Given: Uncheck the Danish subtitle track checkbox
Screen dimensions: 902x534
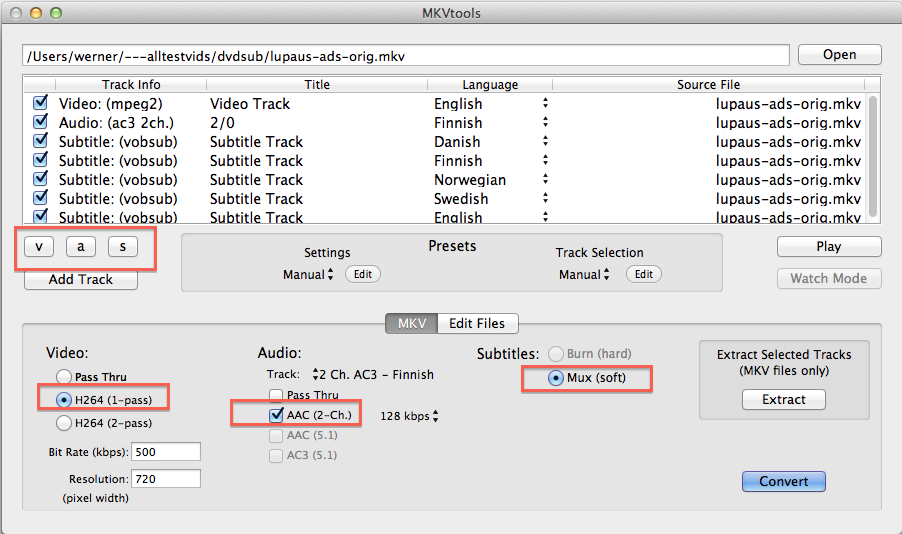Looking at the screenshot, I should point(40,141).
